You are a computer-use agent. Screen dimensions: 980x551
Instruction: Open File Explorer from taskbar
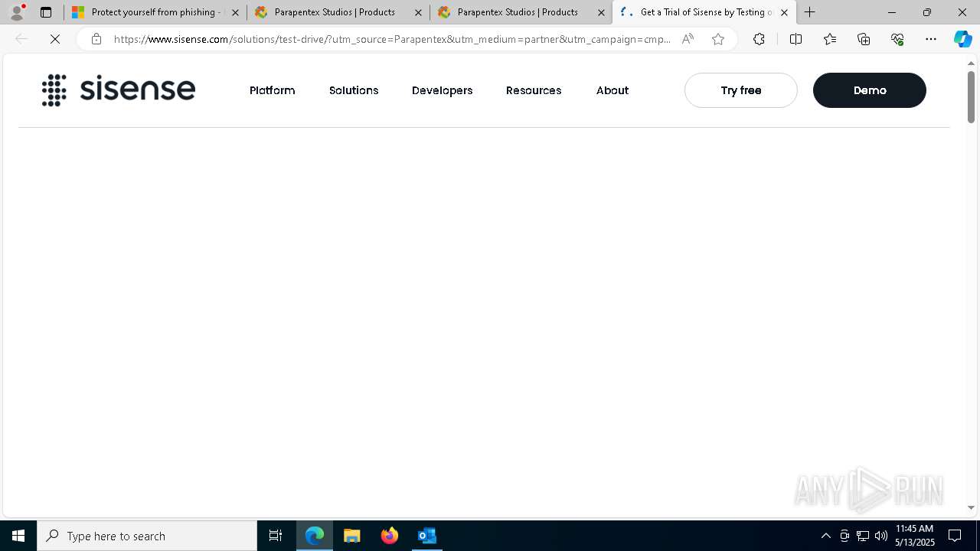352,536
